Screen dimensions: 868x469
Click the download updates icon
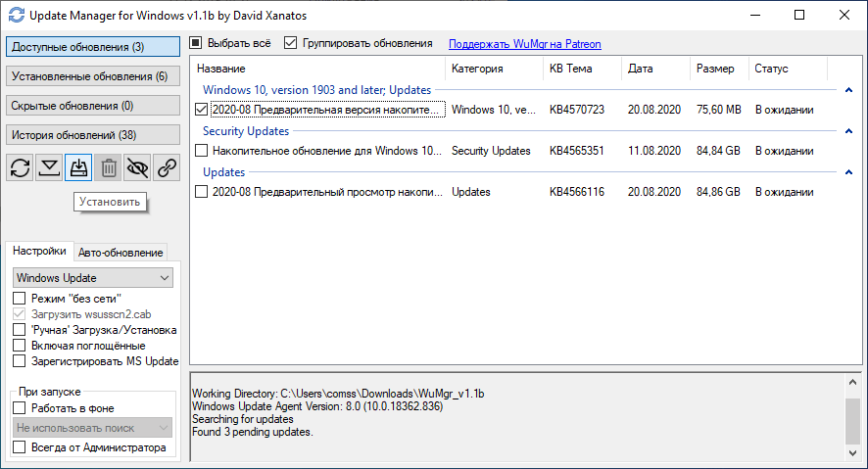pos(49,167)
